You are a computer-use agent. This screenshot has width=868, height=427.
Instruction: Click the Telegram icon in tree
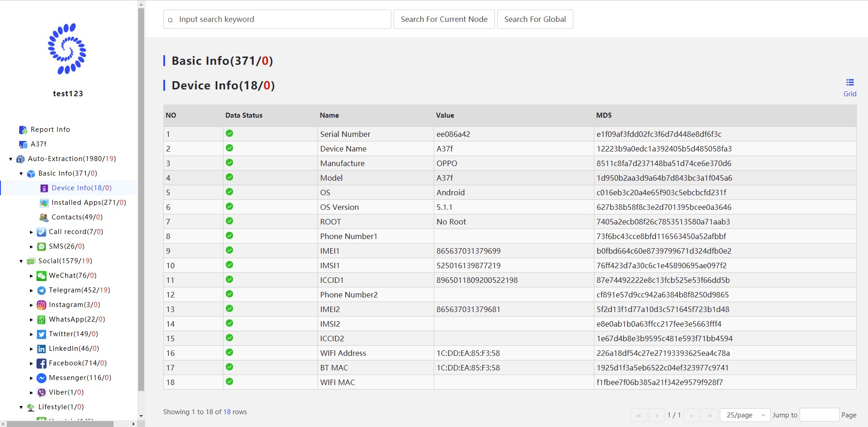pyautogui.click(x=42, y=290)
